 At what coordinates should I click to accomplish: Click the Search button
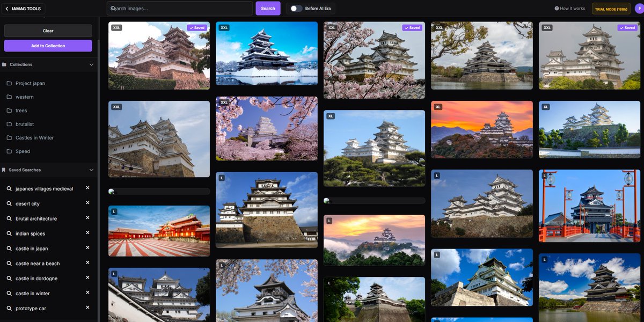268,9
